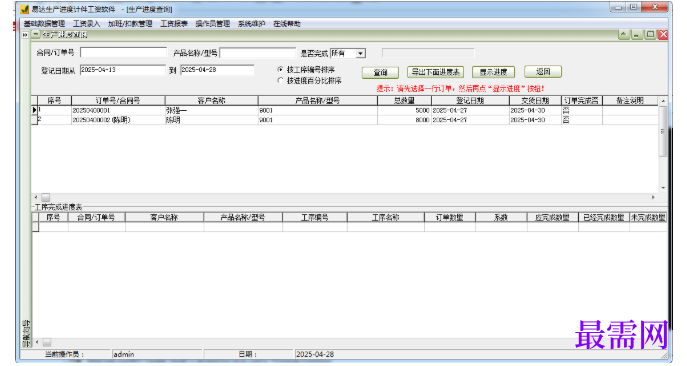The width and height of the screenshot is (687, 366).
Task: Open 基础数据管理 menu
Action: [44, 24]
